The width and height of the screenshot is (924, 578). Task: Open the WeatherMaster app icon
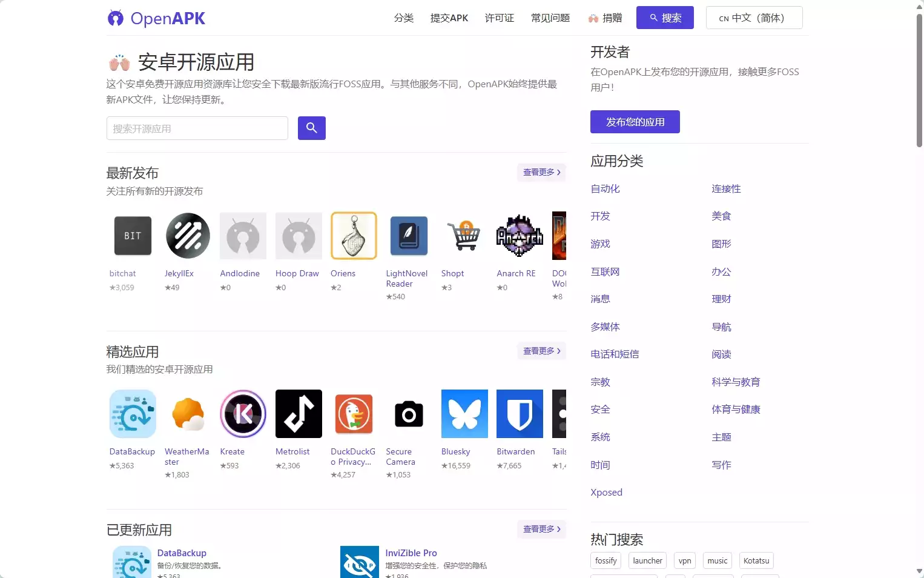tap(188, 414)
